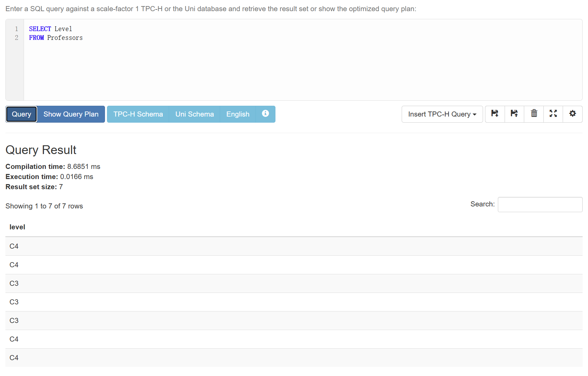Viewport: 588px width, 376px height.
Task: Click line number 2 in editor gutter
Action: (x=16, y=38)
